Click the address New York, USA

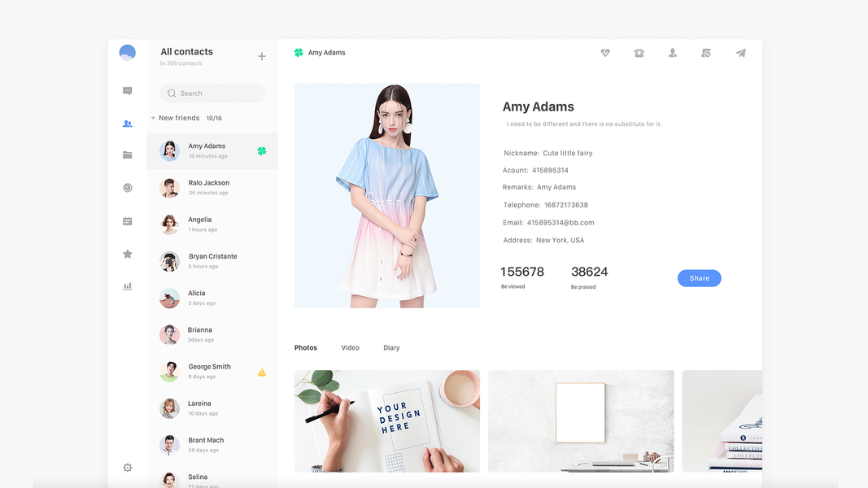[x=560, y=240]
